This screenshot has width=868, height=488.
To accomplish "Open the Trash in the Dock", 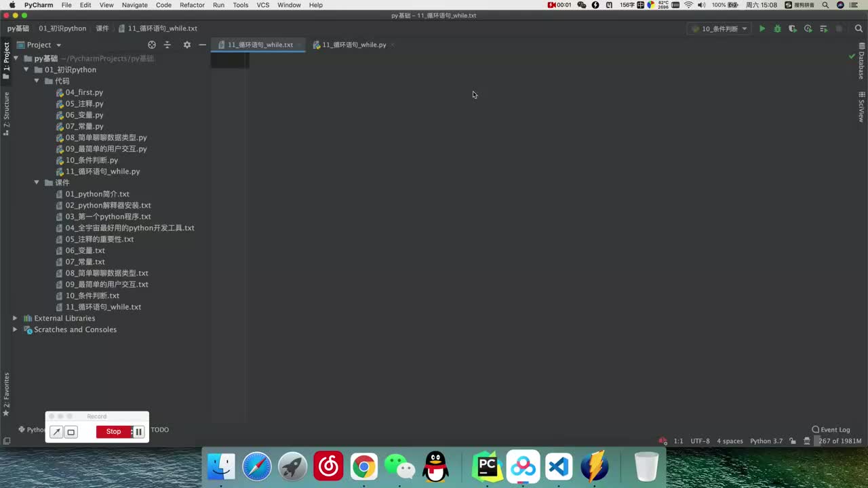I will click(x=646, y=466).
